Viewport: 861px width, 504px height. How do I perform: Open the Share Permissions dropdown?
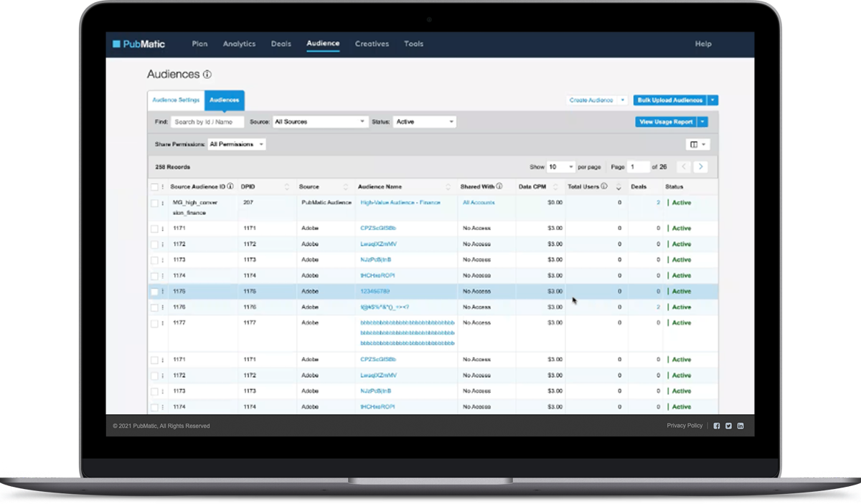click(237, 145)
